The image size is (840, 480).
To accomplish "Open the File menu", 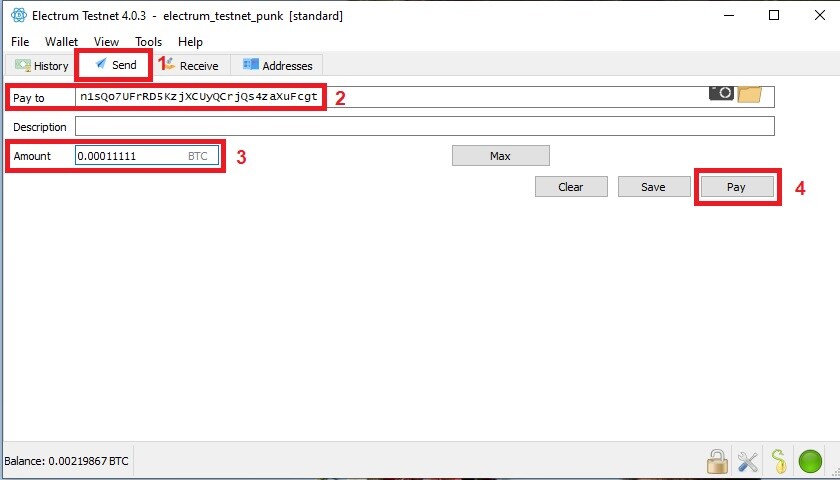I will [20, 42].
